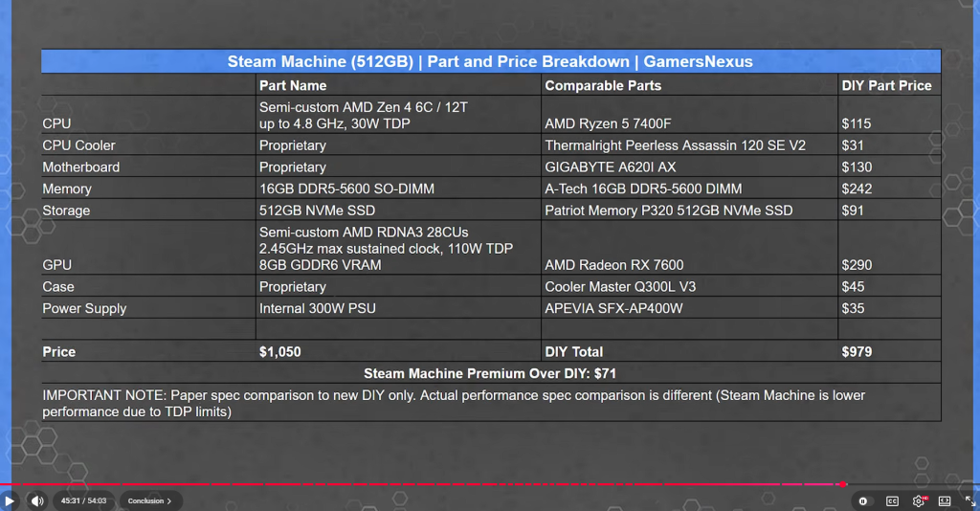This screenshot has height=511, width=980.
Task: Click the Steam Machine Premium Over DIY row
Action: tap(491, 373)
